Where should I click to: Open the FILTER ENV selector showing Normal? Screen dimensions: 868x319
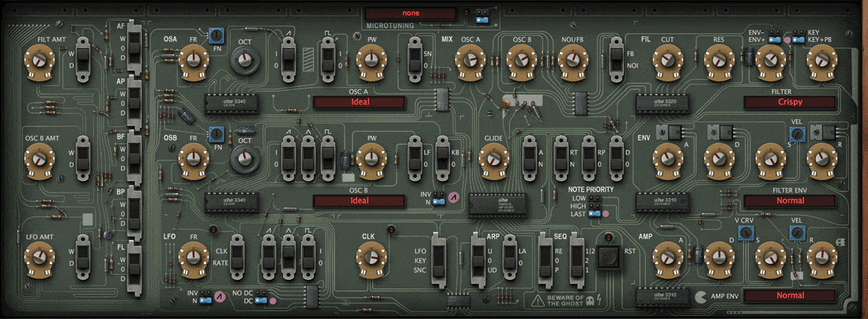[x=789, y=201]
